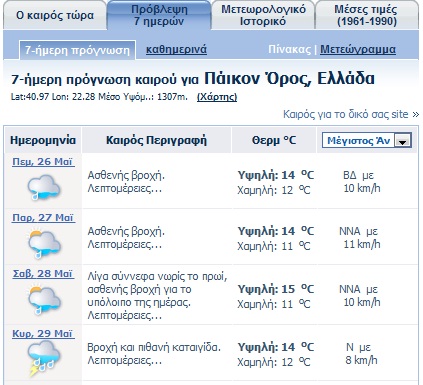
Task: Click the Υψηλή: 15 °C temperature value
Action: point(276,289)
